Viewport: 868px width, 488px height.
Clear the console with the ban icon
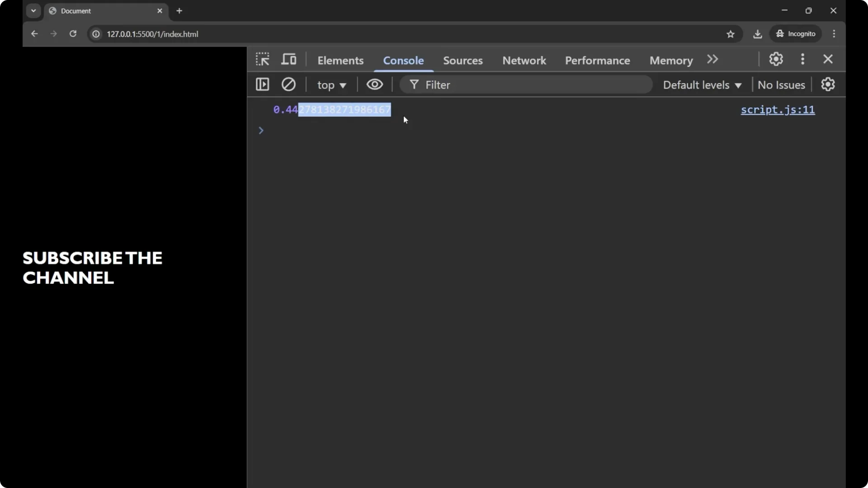[288, 84]
